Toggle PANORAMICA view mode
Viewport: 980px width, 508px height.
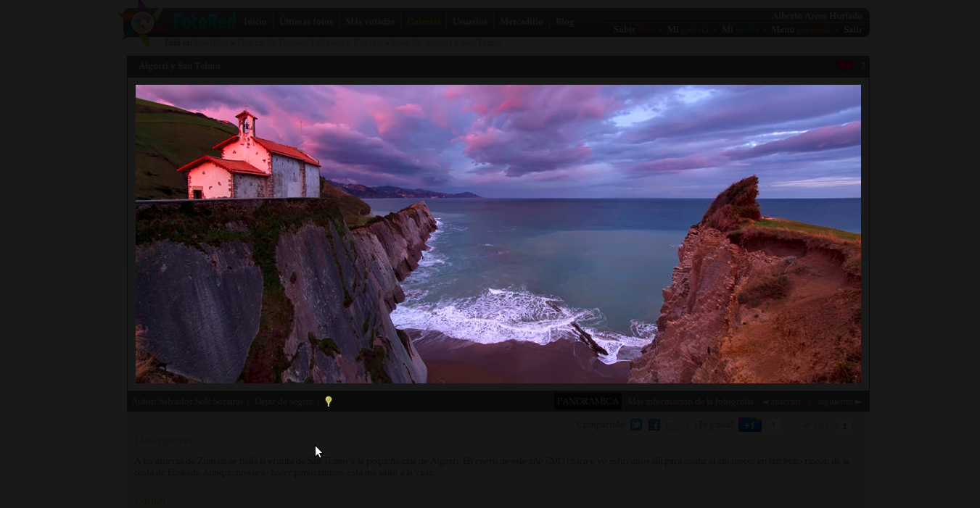pos(588,401)
